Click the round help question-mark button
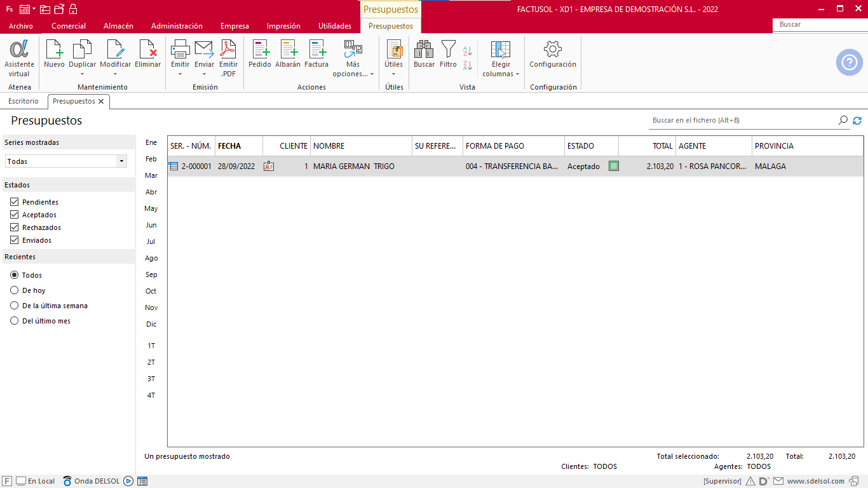 click(850, 62)
